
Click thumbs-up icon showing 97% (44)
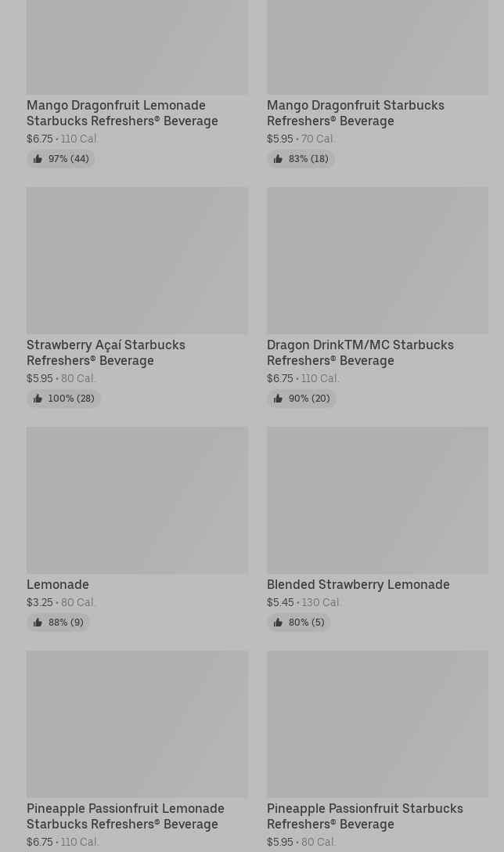tap(38, 159)
